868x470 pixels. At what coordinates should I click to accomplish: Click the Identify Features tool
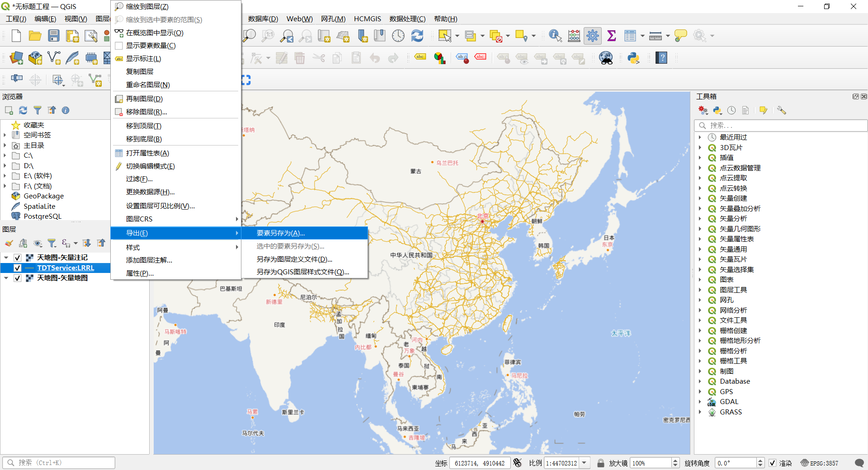coord(555,36)
